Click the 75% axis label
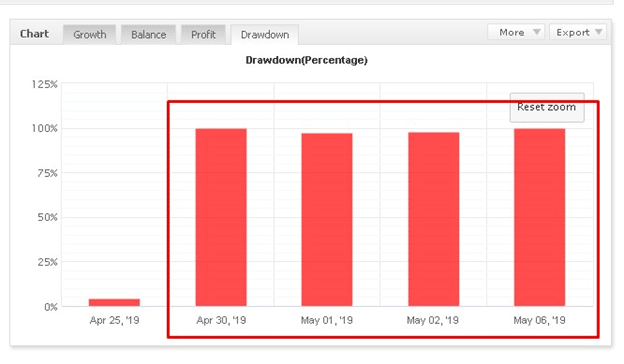 click(47, 173)
